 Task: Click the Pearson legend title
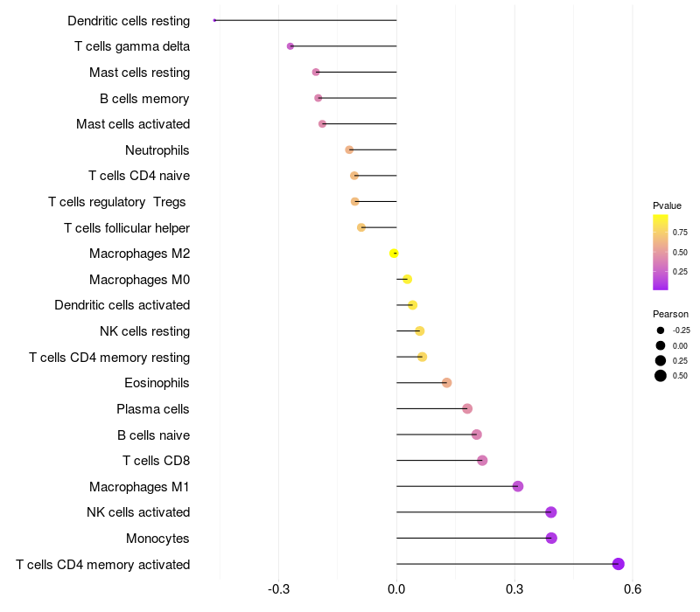pos(670,314)
